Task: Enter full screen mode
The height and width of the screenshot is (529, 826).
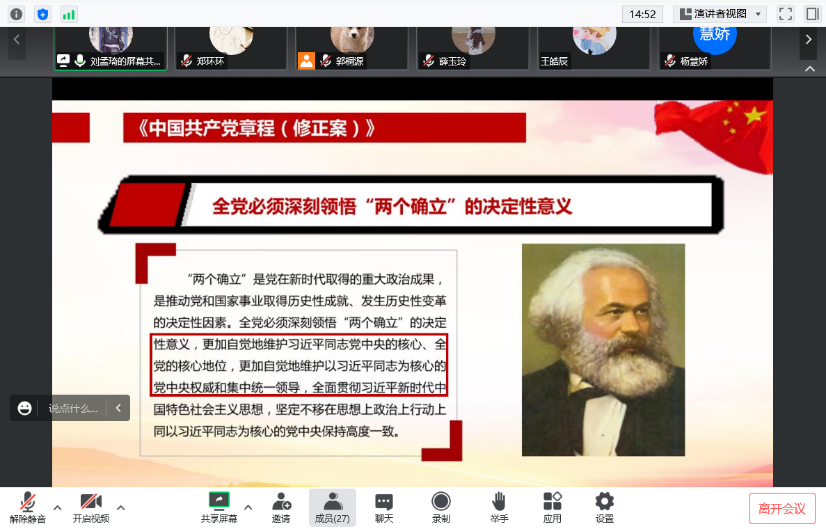Action: (x=785, y=14)
